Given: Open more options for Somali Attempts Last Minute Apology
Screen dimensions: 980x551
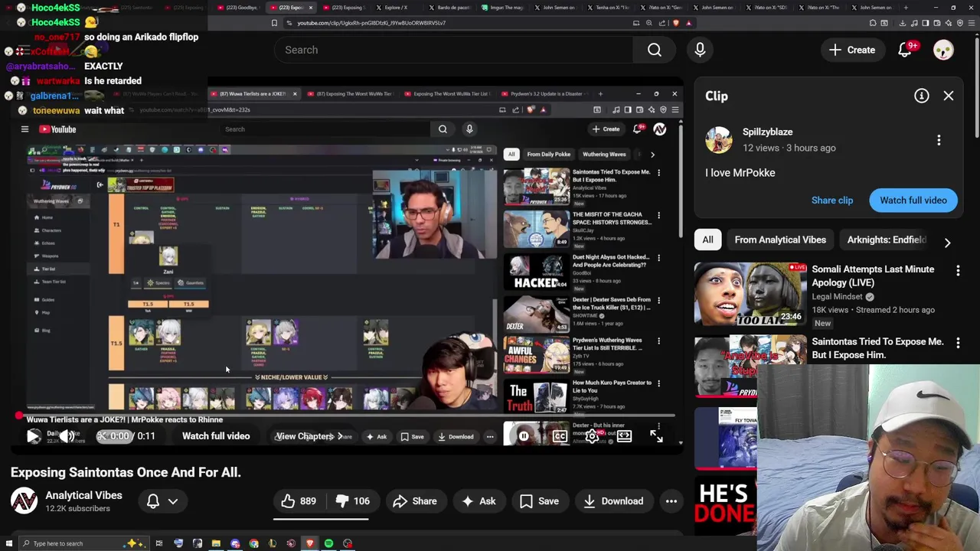Looking at the screenshot, I should 958,271.
